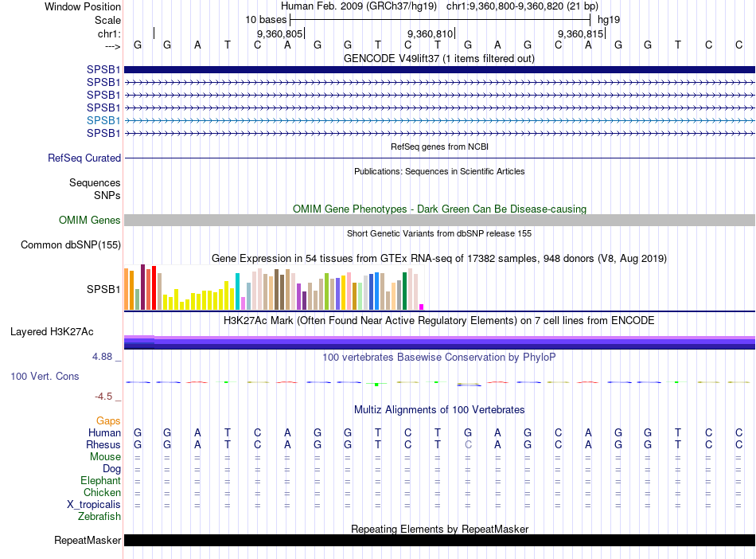Screen dimensions: 756x559
Task: Click the 9,360,810 ruler position marker
Action: (430, 33)
